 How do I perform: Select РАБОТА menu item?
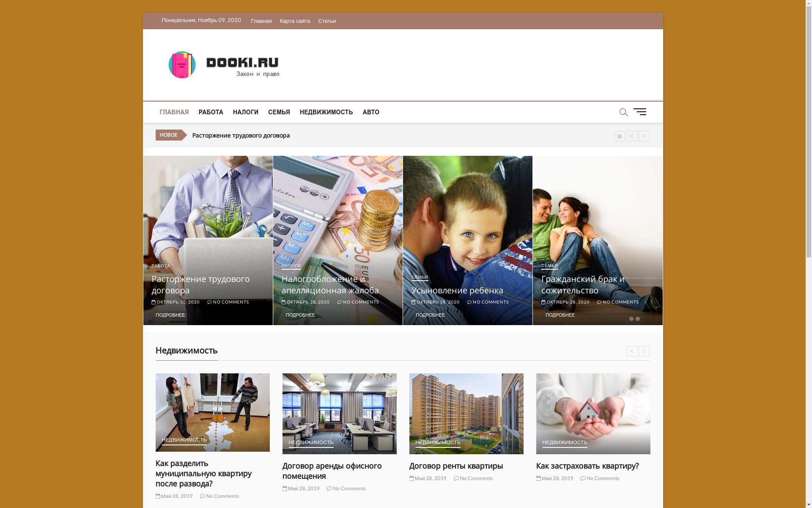point(211,112)
